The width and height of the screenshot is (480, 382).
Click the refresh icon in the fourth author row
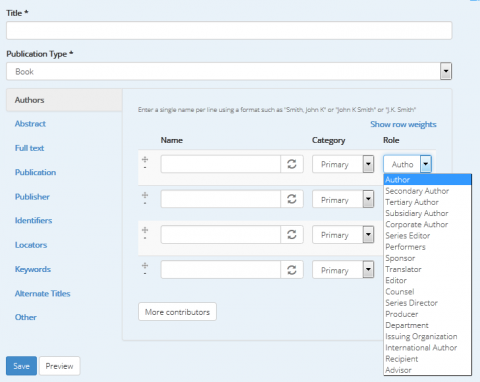click(292, 270)
